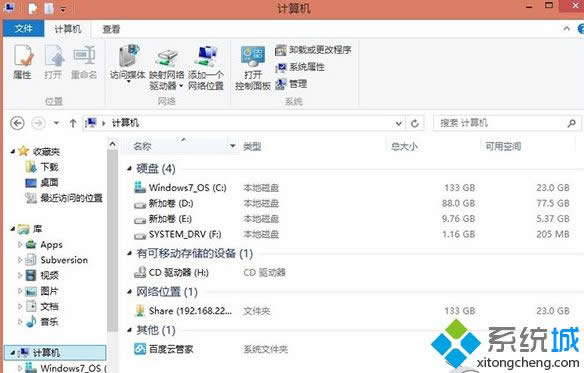Select Apps library in sidebar
Image resolution: width=584 pixels, height=373 pixels.
click(x=44, y=245)
